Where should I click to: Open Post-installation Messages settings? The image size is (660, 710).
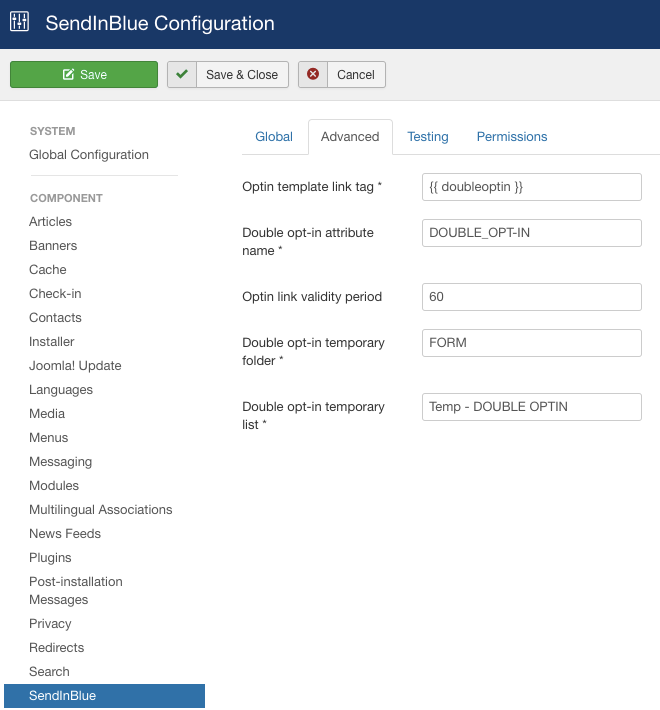click(76, 590)
